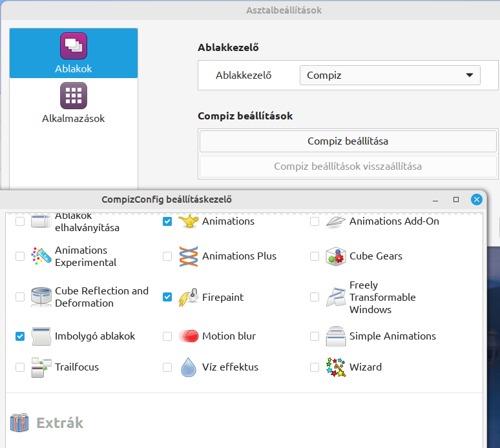Screen dimensions: 500x448
Task: Open the Cube Gears plugin icon
Action: point(335,256)
